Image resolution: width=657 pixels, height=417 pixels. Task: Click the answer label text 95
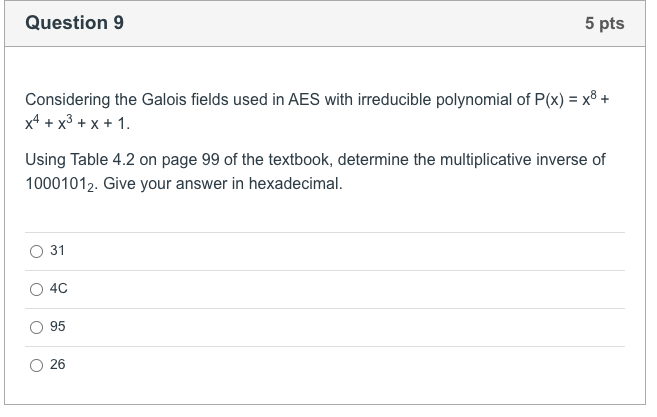click(58, 326)
